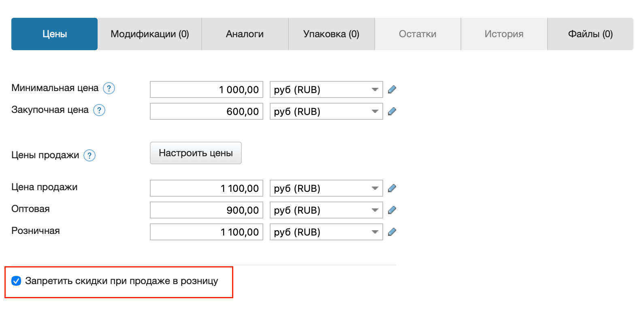This screenshot has height=314, width=644.
Task: Click pencil icon beside Розничная price
Action: [392, 232]
